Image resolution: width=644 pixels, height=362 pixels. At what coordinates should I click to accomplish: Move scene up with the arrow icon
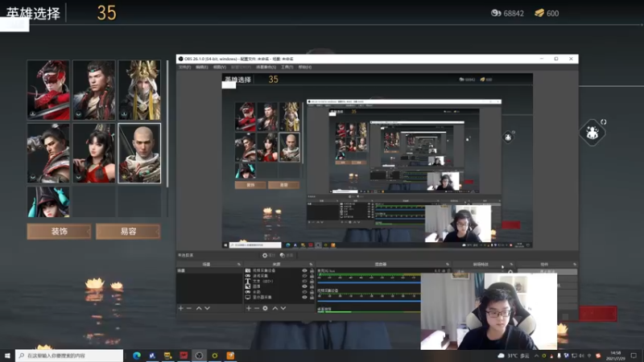click(x=199, y=308)
